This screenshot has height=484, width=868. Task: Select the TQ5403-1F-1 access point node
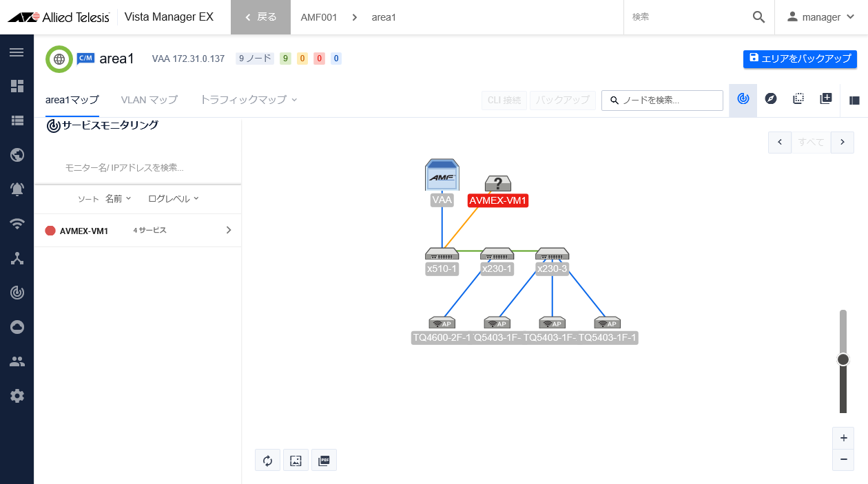(x=608, y=323)
